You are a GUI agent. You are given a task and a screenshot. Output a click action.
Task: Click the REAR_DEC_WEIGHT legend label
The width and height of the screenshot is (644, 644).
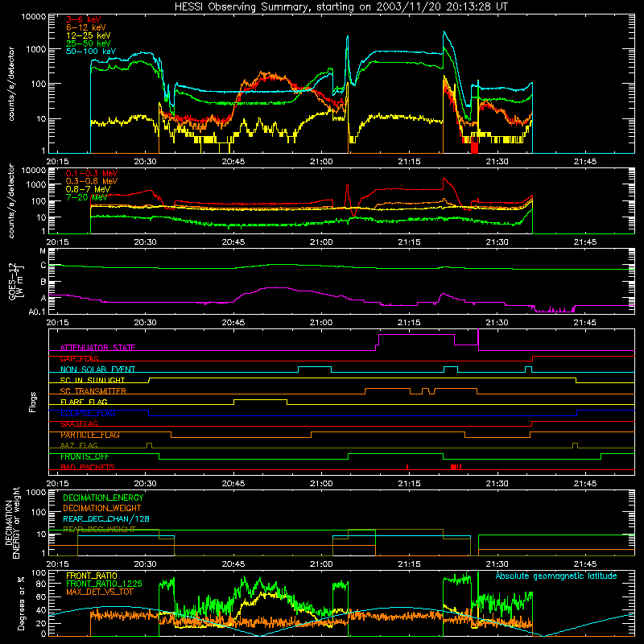pyautogui.click(x=99, y=530)
